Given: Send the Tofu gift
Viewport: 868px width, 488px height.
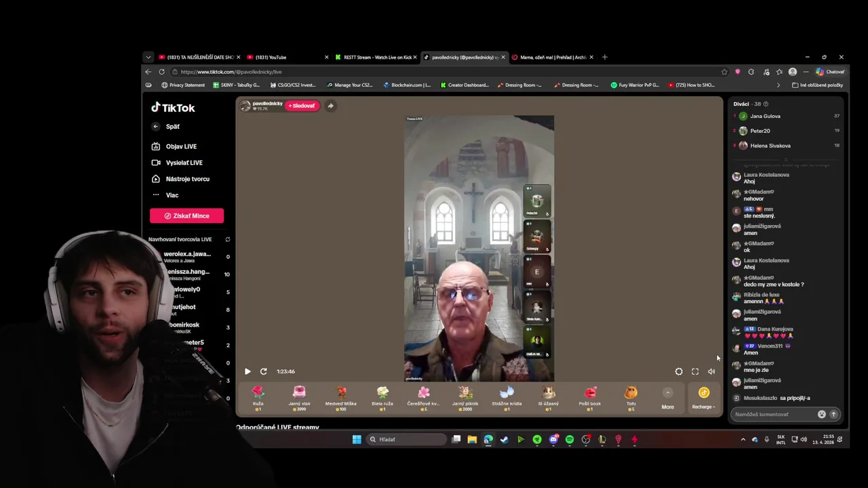Looking at the screenshot, I should pyautogui.click(x=631, y=398).
